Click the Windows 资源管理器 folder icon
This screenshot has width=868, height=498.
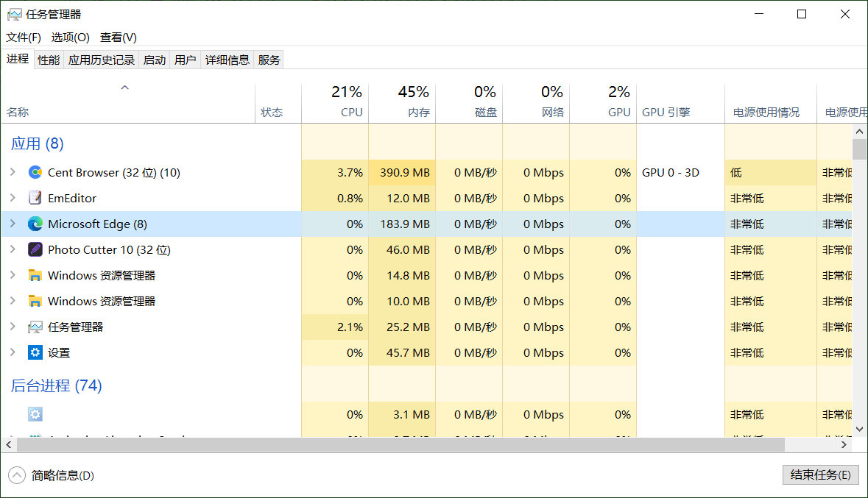pyautogui.click(x=35, y=275)
